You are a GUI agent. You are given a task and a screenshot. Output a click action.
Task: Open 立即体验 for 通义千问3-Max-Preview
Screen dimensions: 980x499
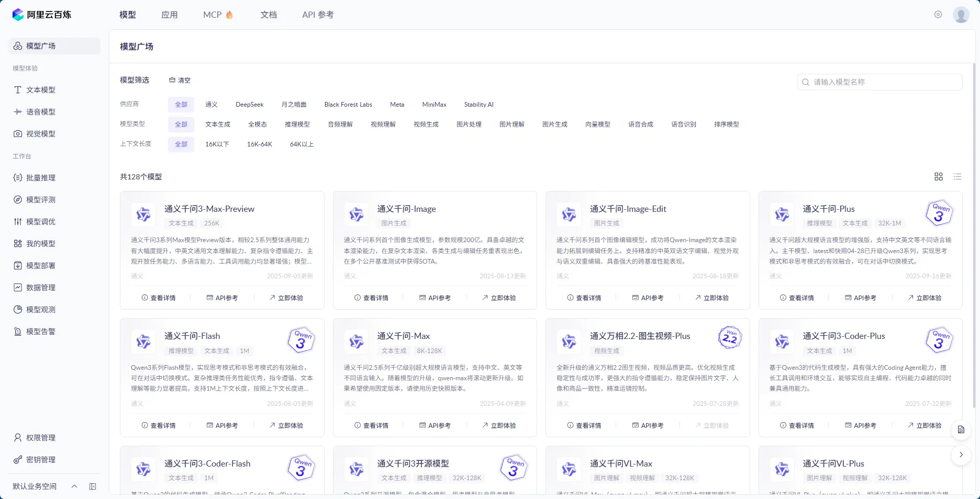286,298
